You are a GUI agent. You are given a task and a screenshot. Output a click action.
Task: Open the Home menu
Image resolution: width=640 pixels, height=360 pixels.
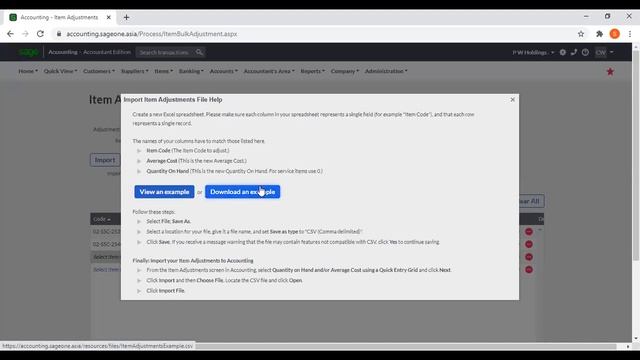click(28, 71)
